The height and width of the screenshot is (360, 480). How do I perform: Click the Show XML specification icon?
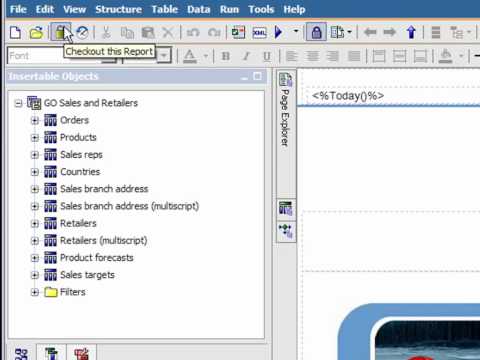pos(259,33)
